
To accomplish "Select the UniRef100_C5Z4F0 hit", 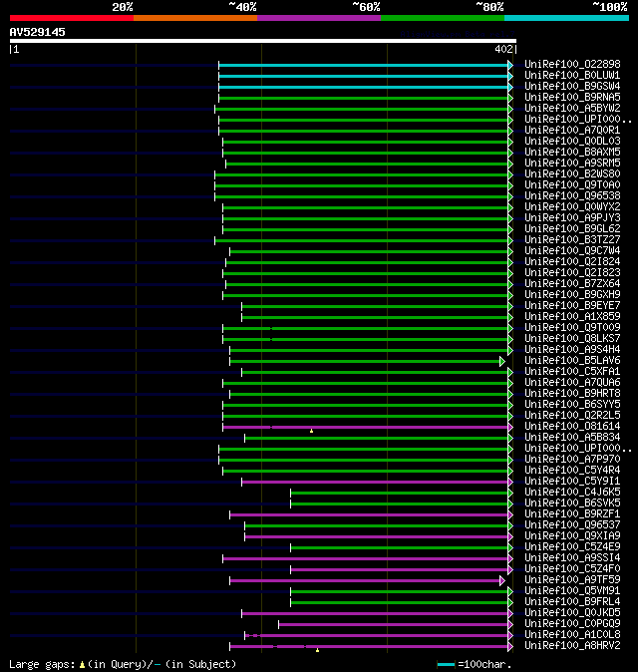I will click(572, 569).
